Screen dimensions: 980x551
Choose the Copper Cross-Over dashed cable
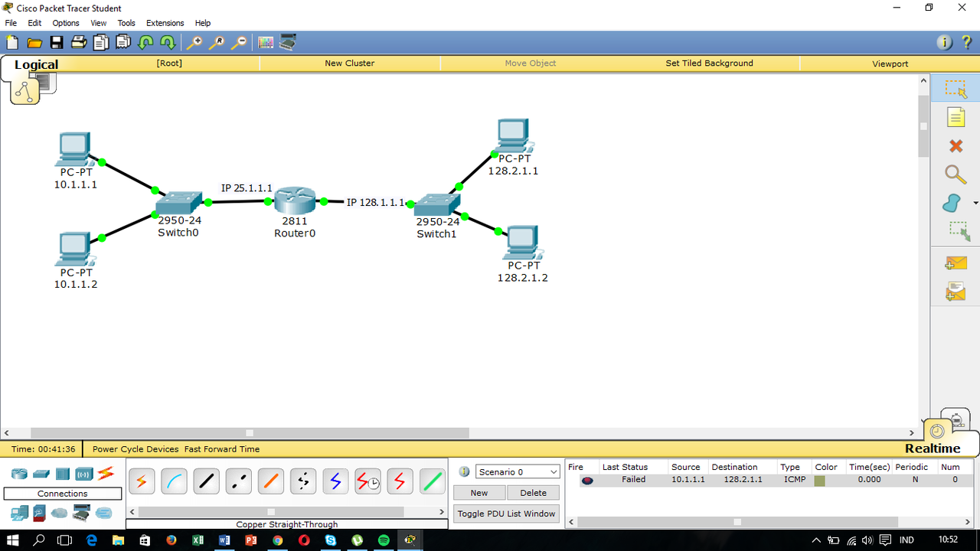pos(239,481)
